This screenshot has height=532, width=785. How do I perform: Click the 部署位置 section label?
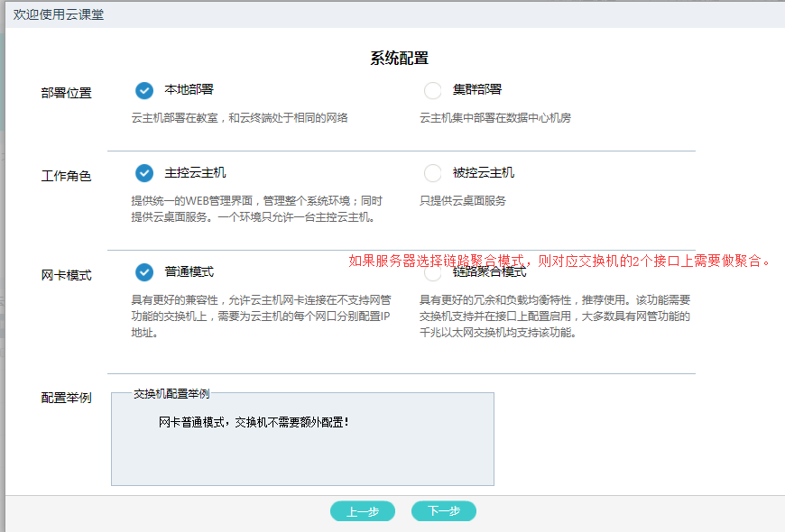[x=66, y=93]
